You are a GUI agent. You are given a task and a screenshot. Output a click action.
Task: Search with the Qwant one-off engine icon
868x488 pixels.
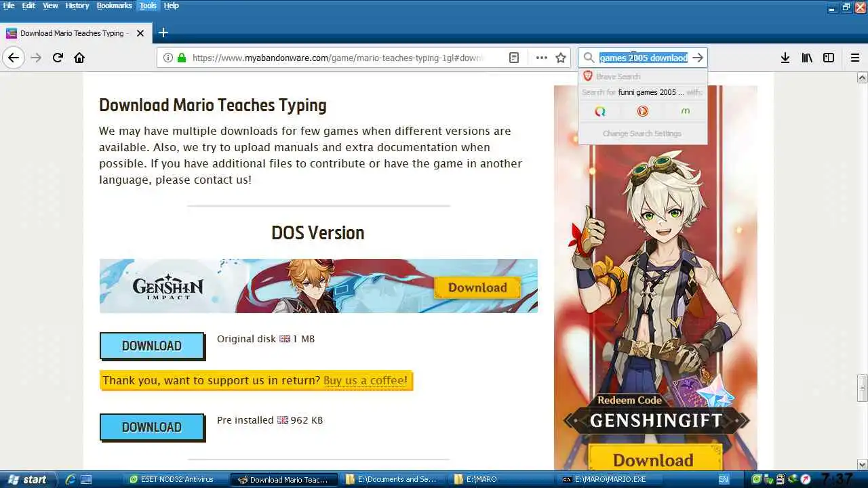600,111
